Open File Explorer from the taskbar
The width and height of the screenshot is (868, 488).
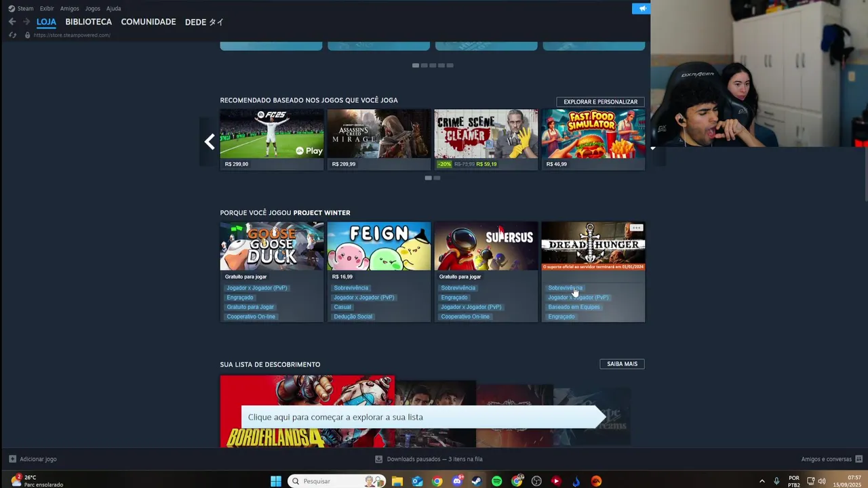397,481
